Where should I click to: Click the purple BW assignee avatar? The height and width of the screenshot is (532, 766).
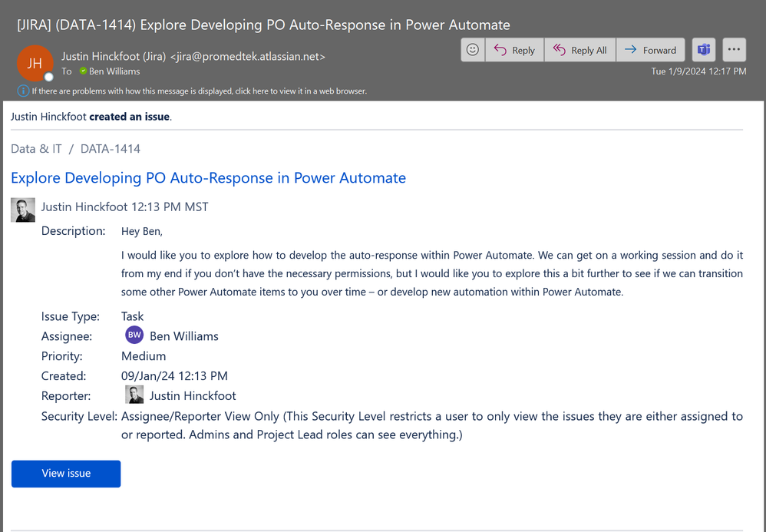[x=134, y=335]
